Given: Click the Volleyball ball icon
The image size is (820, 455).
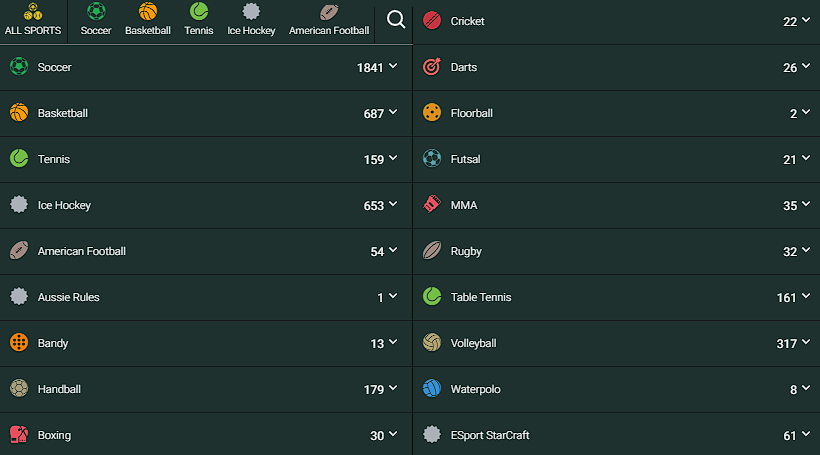Looking at the screenshot, I should [432, 343].
